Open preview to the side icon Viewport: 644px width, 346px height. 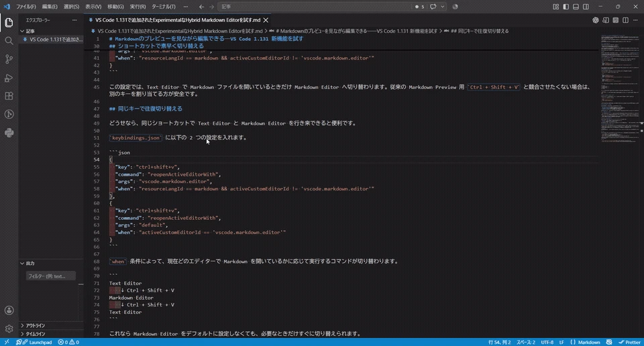point(606,20)
